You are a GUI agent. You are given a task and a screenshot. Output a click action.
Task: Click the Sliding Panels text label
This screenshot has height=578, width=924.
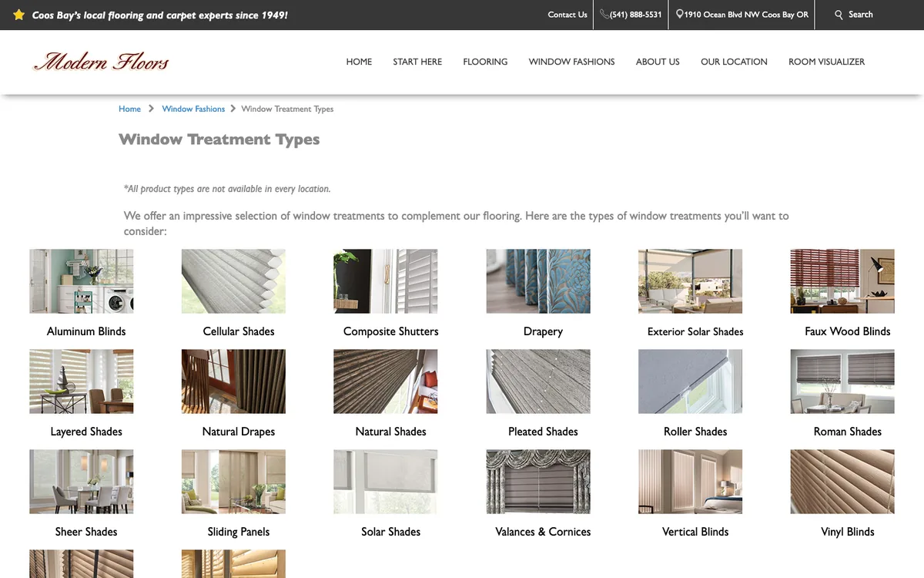click(239, 532)
